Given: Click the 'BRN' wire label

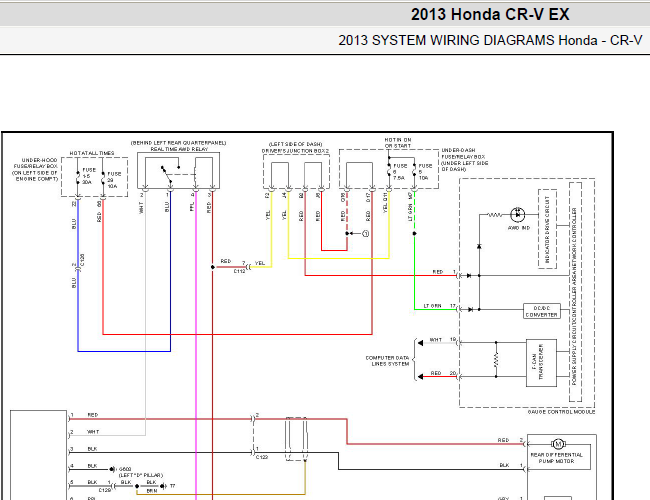Looking at the screenshot, I should point(152,491).
